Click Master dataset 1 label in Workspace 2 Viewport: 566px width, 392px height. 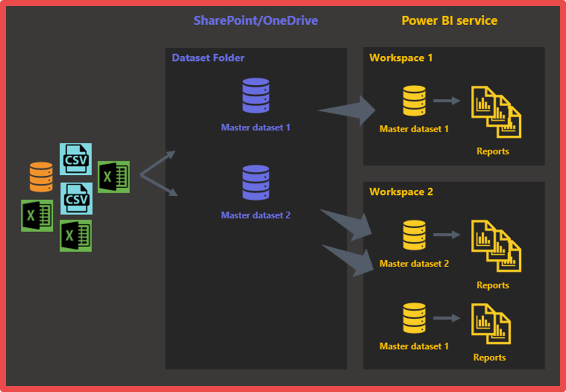(x=414, y=346)
